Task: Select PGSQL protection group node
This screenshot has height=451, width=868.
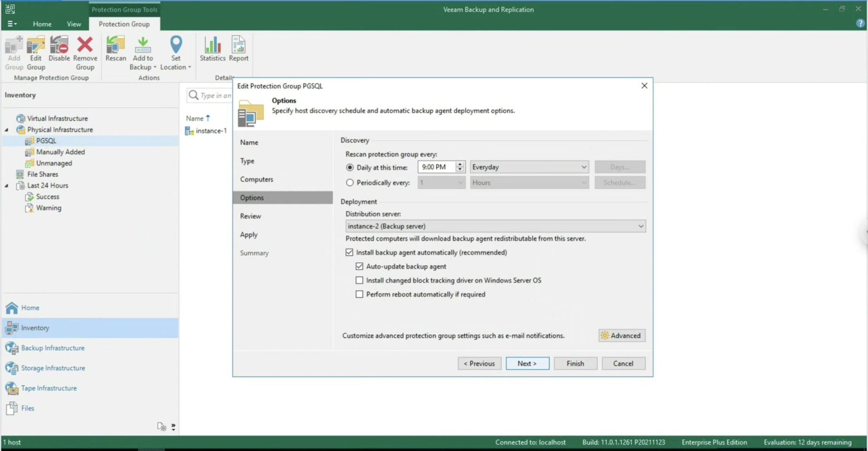Action: click(x=46, y=141)
